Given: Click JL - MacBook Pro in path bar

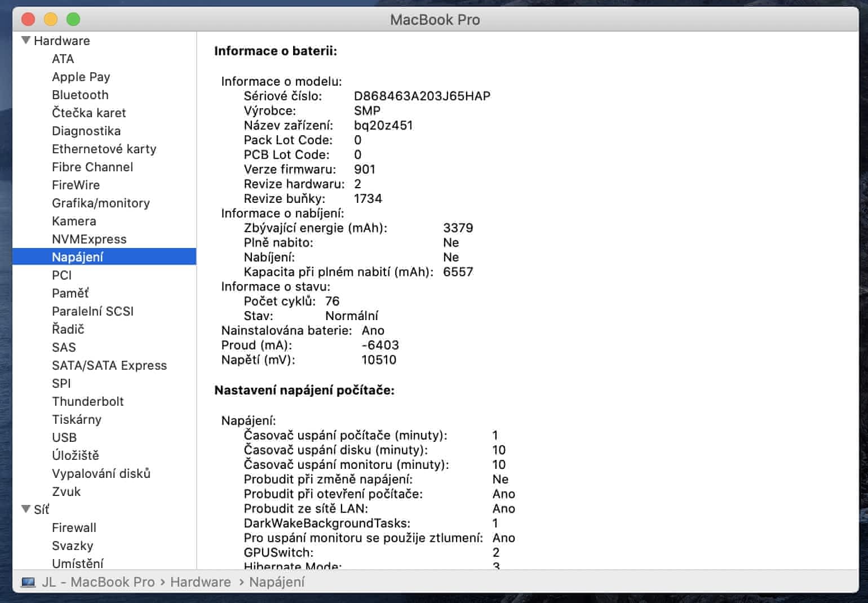Looking at the screenshot, I should pos(98,582).
